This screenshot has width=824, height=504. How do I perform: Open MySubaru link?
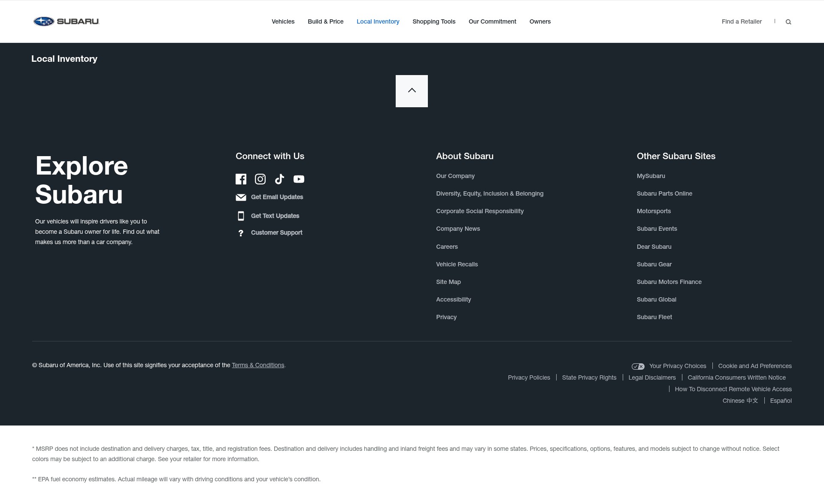(x=651, y=176)
